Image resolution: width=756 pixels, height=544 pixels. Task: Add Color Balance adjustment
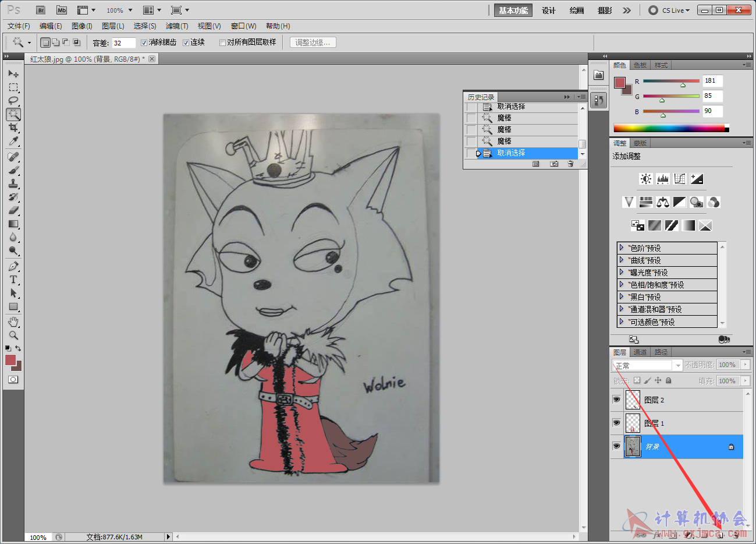pos(662,202)
